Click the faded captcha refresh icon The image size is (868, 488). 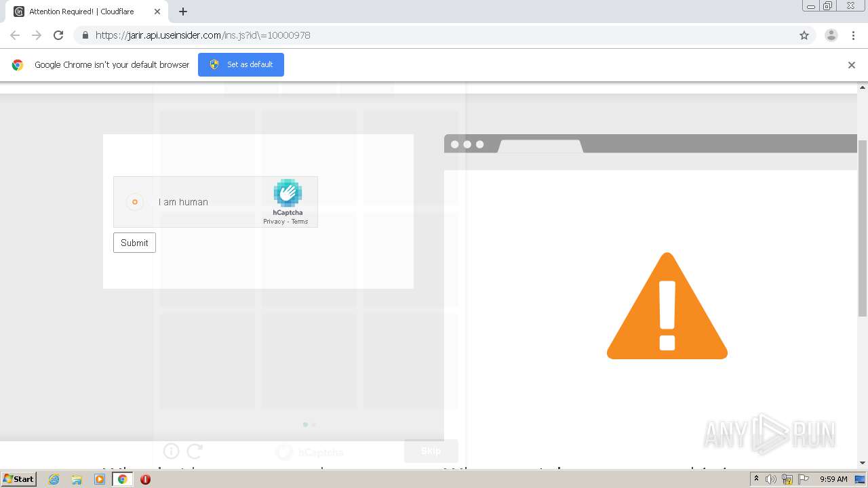coord(195,451)
